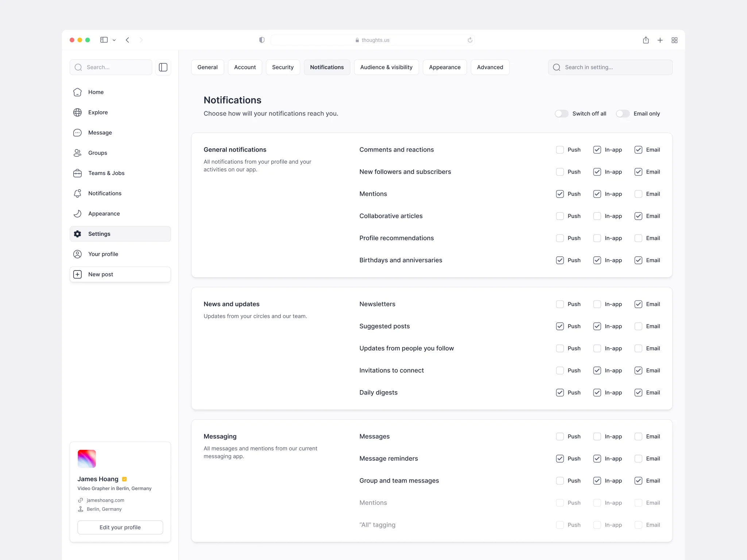This screenshot has height=560, width=747.
Task: Open Explore via globe icon
Action: 77,112
